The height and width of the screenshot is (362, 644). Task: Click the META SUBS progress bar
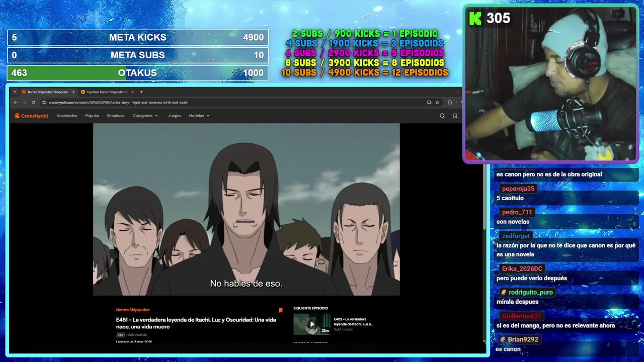137,55
